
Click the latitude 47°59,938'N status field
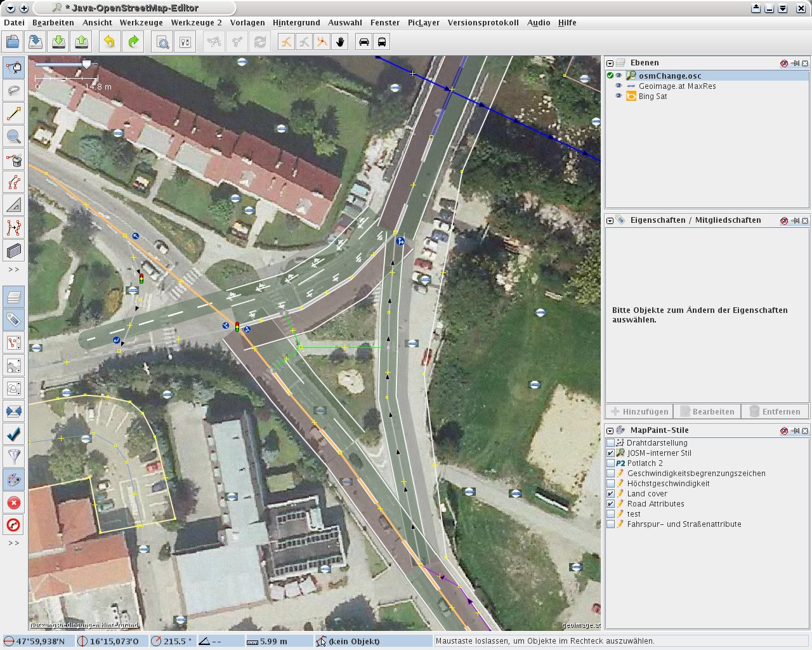(39, 641)
